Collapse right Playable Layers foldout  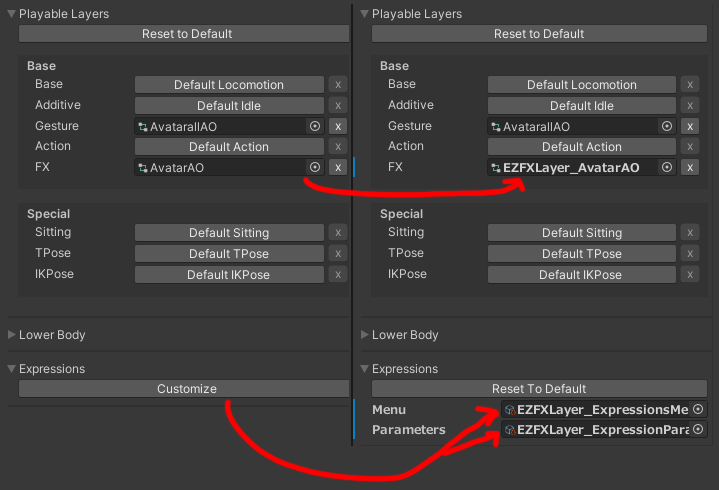tap(365, 14)
